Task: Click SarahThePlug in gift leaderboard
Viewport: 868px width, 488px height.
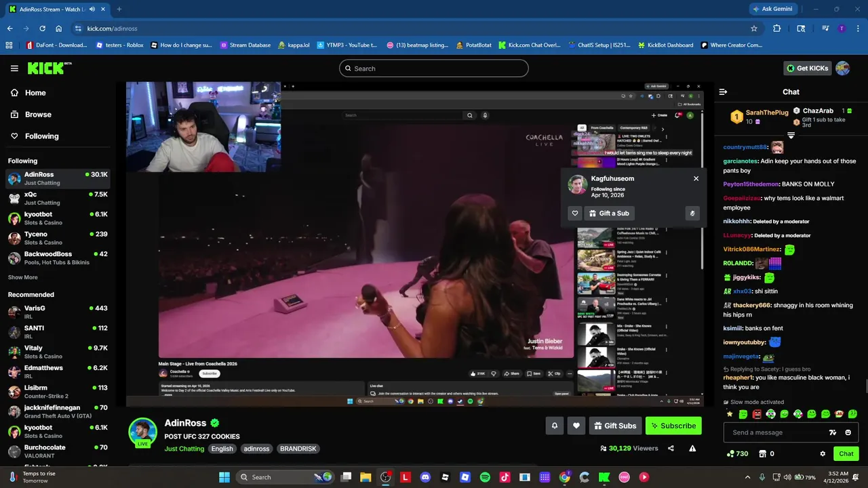Action: tap(767, 113)
